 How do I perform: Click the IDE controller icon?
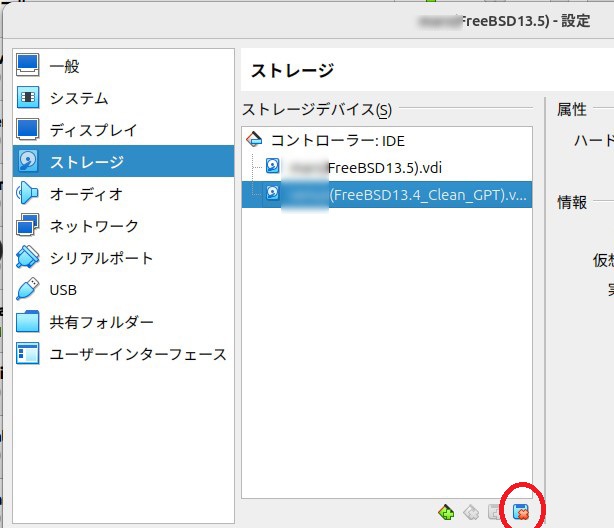(x=254, y=139)
